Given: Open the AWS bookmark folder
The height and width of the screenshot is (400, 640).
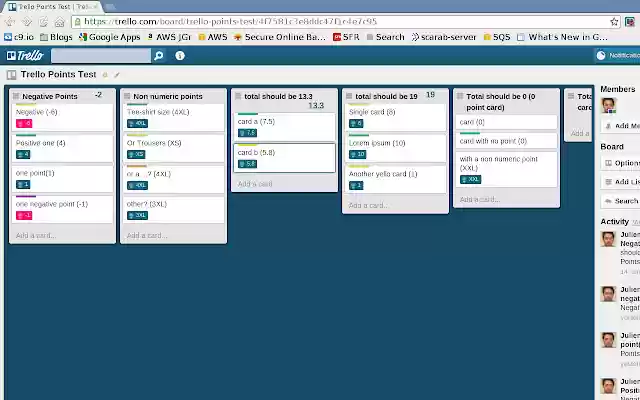Looking at the screenshot, I should coord(212,37).
